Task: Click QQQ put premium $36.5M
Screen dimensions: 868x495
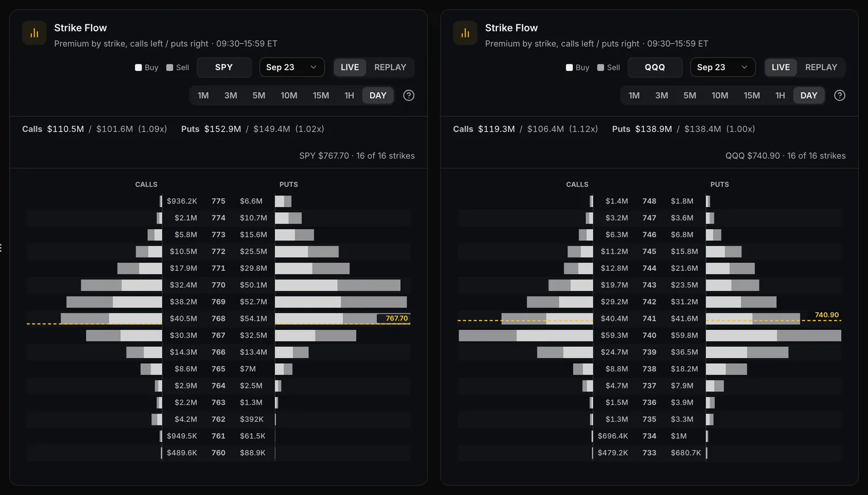Action: 684,352
